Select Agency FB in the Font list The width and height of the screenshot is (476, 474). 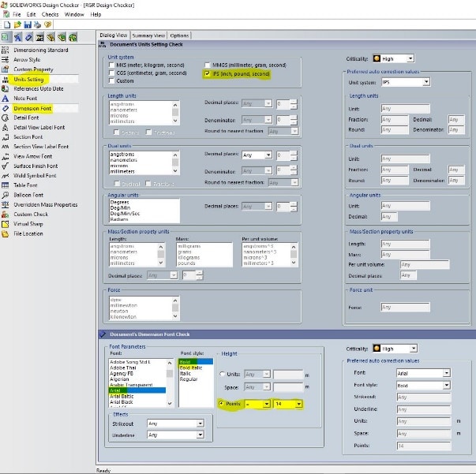(x=122, y=373)
